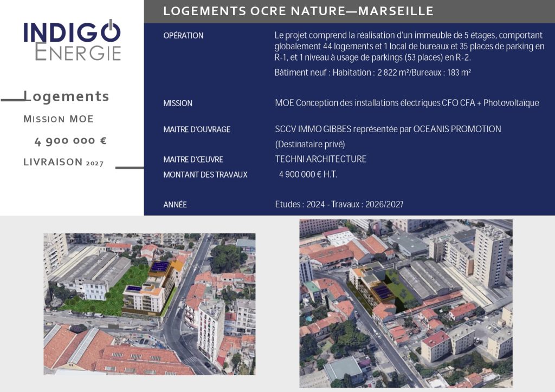The image size is (555, 392).
Task: Select "Etudes : 2024 - Travaux : 2026/2027"
Action: 339,204
